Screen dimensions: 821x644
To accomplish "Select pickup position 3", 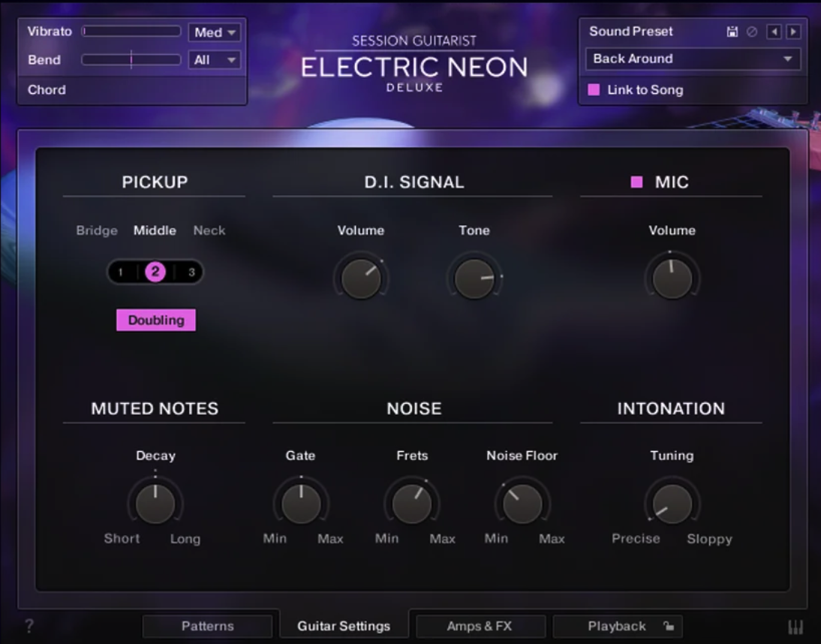I will pyautogui.click(x=191, y=272).
